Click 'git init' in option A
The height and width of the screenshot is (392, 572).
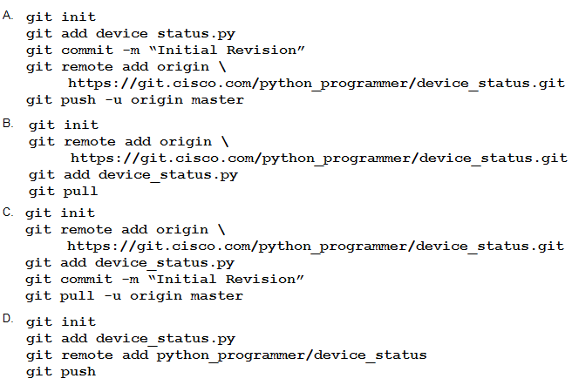coord(60,17)
